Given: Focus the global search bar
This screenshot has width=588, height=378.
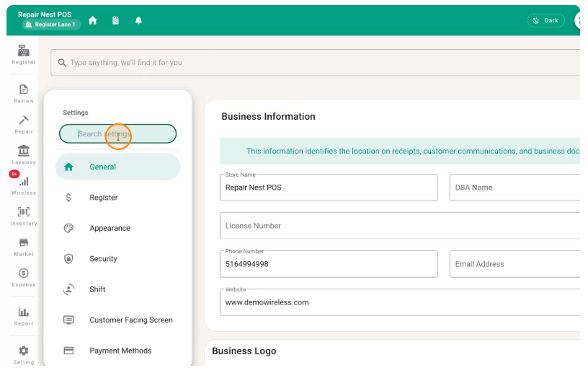Looking at the screenshot, I should point(315,63).
